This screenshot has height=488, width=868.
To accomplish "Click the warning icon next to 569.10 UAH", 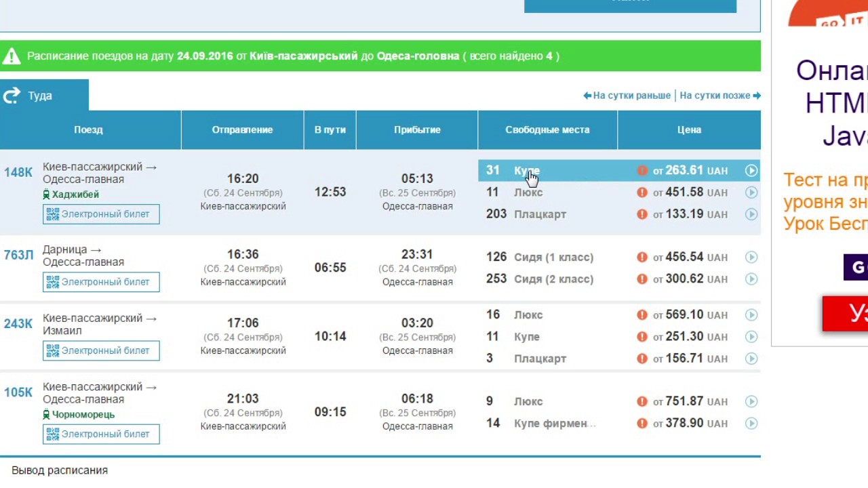I will [642, 314].
